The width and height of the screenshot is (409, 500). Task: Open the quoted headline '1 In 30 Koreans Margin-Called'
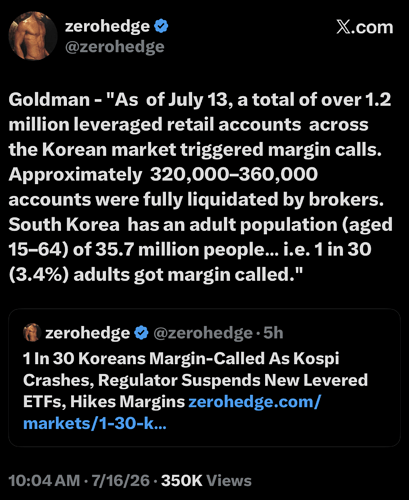[x=181, y=359]
